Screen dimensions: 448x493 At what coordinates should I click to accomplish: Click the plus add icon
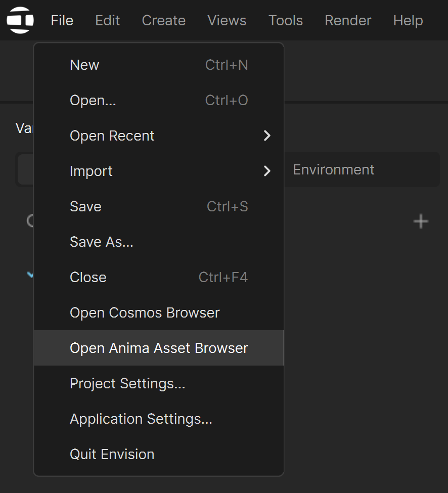tap(421, 221)
